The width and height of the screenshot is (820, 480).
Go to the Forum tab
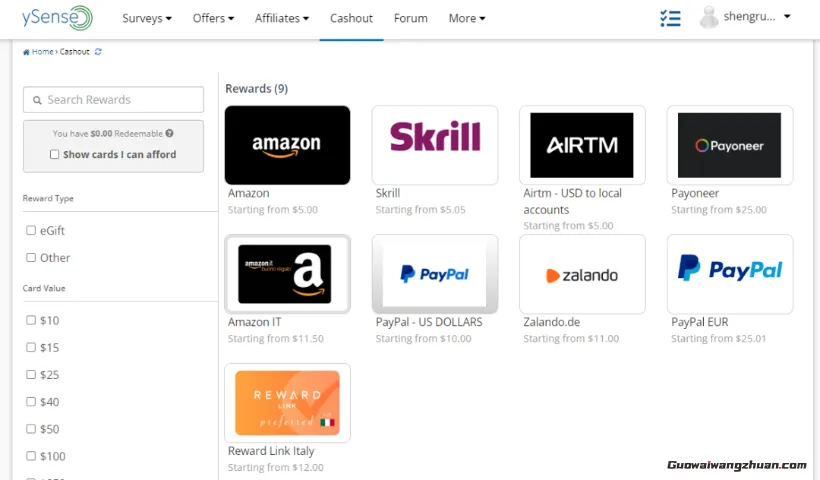tap(411, 18)
